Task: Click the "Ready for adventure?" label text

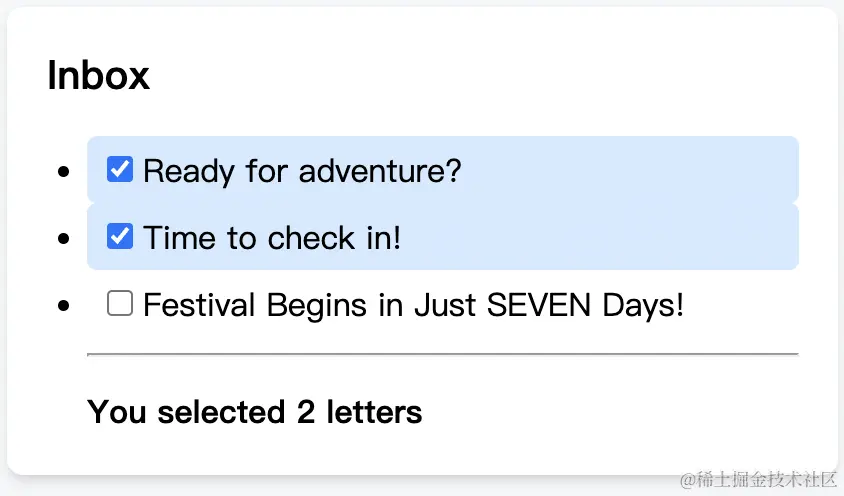Action: coord(302,171)
